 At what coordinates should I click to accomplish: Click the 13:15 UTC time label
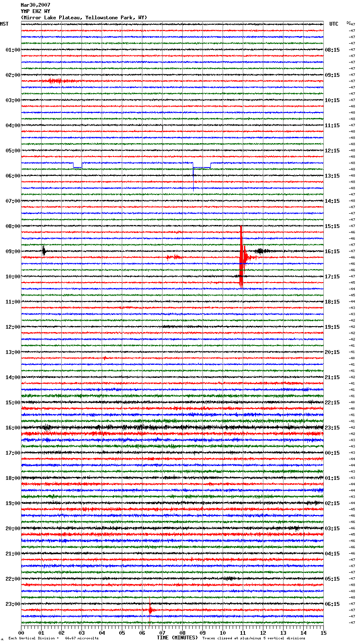click(x=332, y=176)
